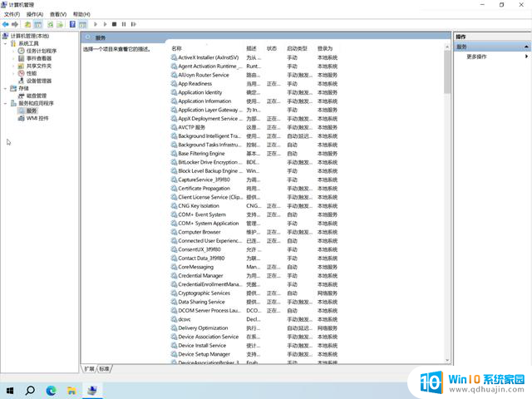
Task: Sort by the 描述 column header
Action: (x=251, y=48)
